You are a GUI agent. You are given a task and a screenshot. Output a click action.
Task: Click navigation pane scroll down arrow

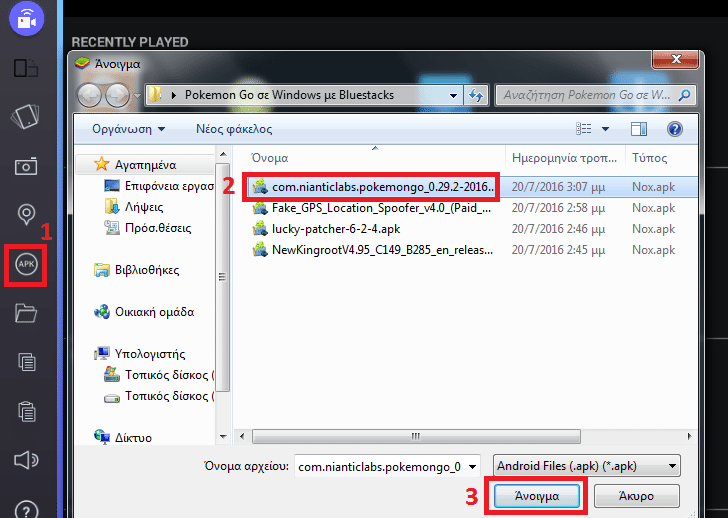(223, 437)
